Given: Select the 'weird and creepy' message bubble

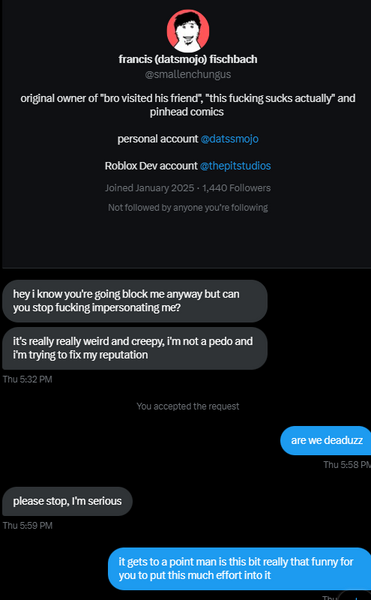Looking at the screenshot, I should [x=135, y=348].
